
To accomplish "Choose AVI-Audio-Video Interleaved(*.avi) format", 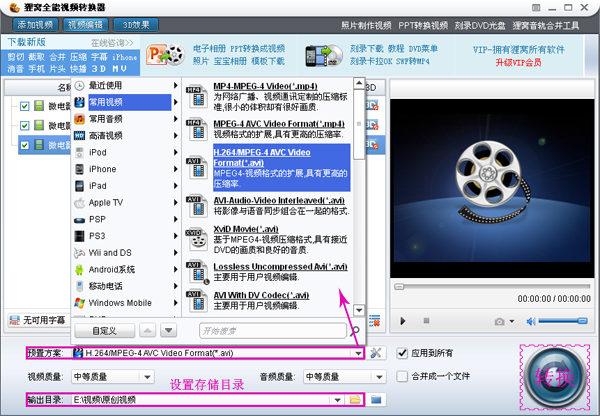I will pos(267,206).
